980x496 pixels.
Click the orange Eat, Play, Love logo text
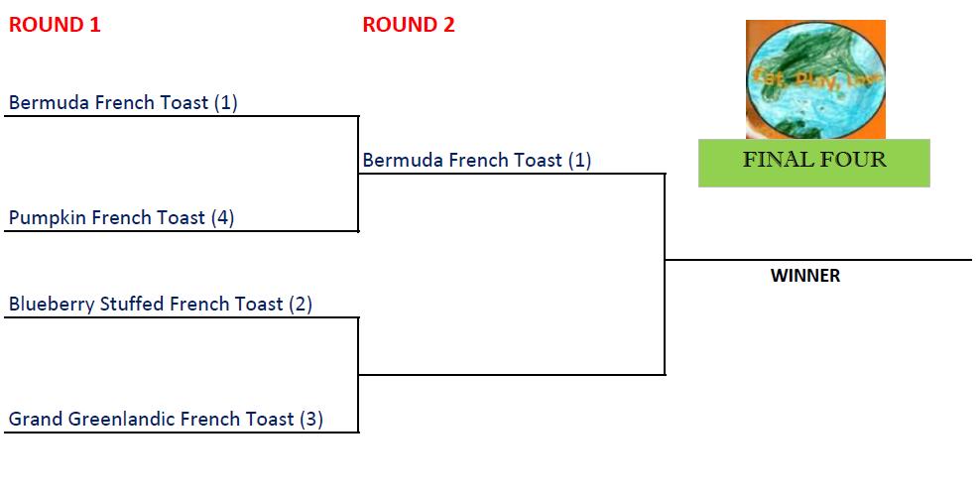814,77
